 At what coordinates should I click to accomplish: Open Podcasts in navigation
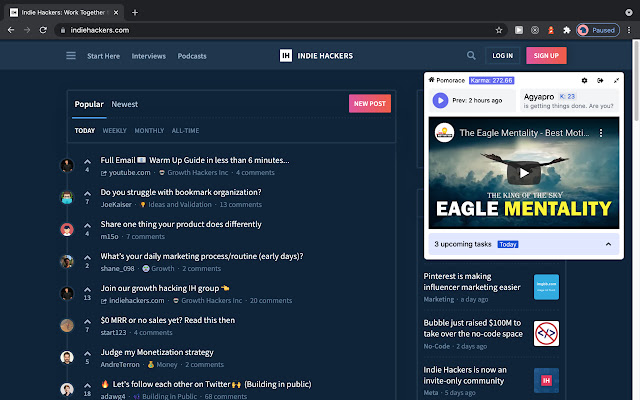pyautogui.click(x=192, y=56)
